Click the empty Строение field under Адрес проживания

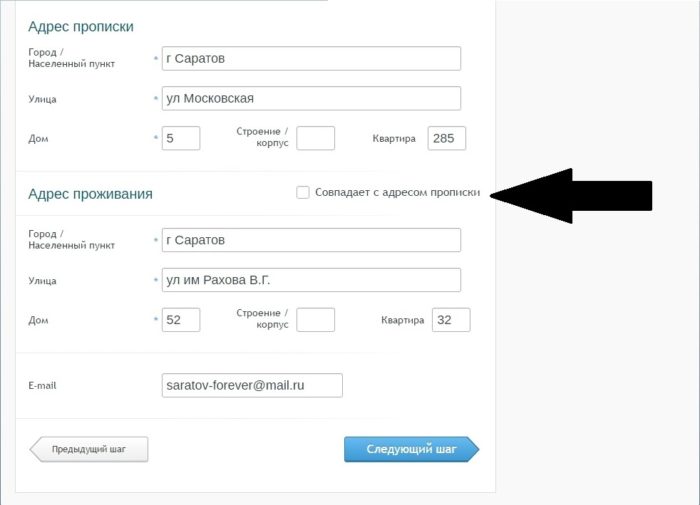[316, 320]
